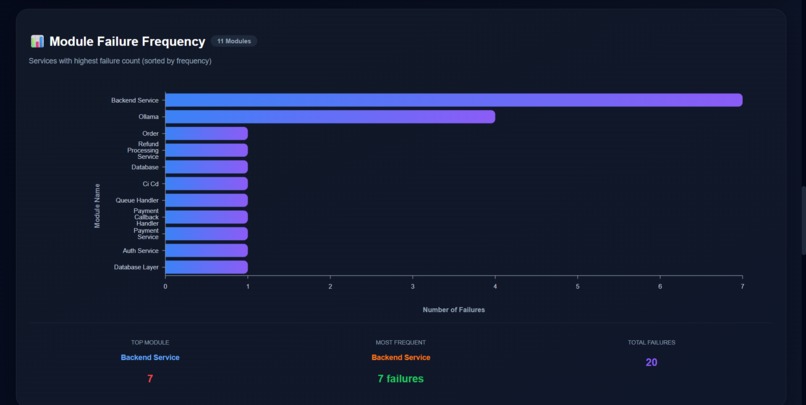Click the Module Failure Frequency heading

127,42
